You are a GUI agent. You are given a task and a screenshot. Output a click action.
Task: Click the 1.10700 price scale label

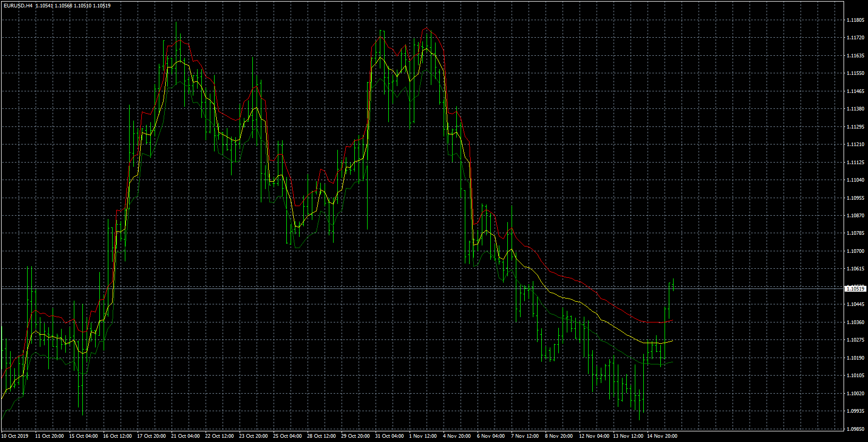point(855,251)
